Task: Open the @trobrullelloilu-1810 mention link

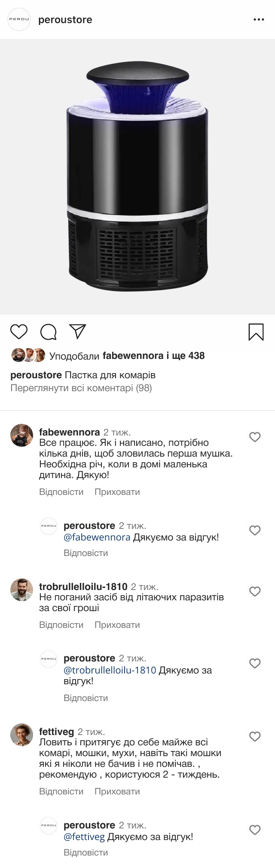Action: pyautogui.click(x=110, y=670)
